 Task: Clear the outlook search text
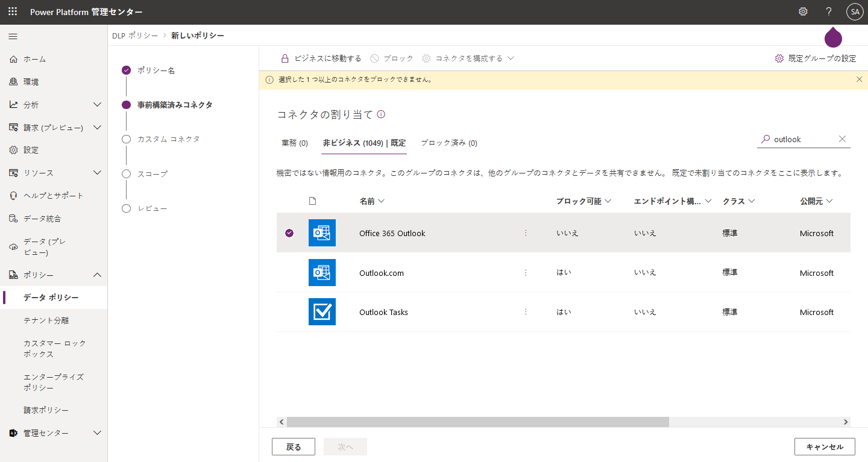coord(842,139)
